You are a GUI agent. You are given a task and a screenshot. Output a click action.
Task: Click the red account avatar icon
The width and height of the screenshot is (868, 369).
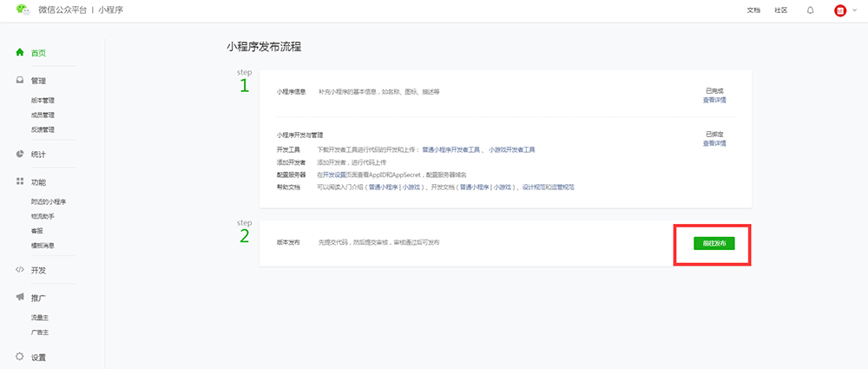coord(839,10)
